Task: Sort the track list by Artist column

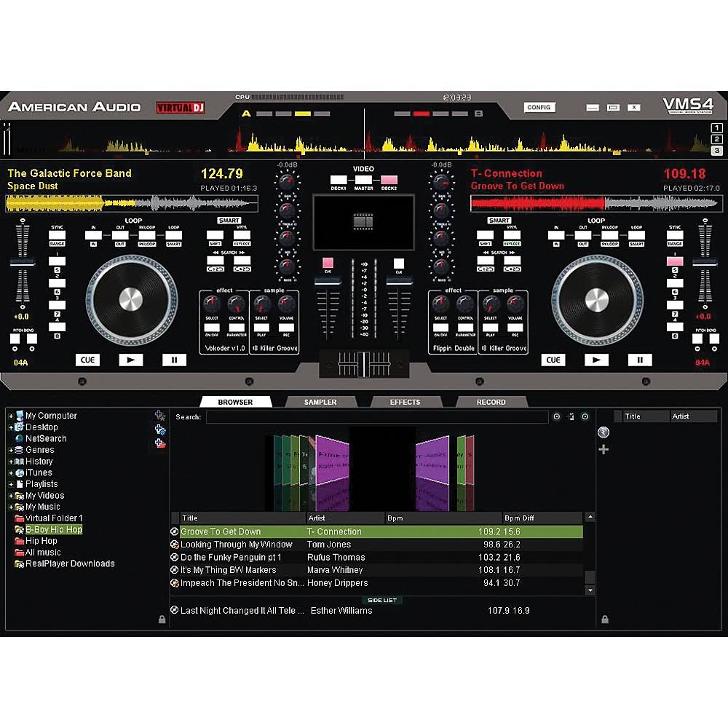Action: coord(345,518)
